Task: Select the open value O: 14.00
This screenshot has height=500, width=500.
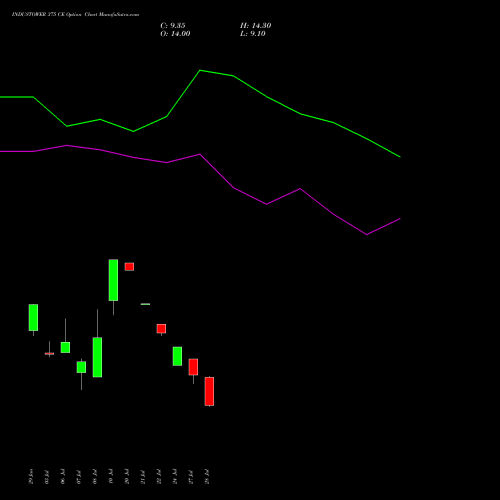Action: tap(175, 34)
